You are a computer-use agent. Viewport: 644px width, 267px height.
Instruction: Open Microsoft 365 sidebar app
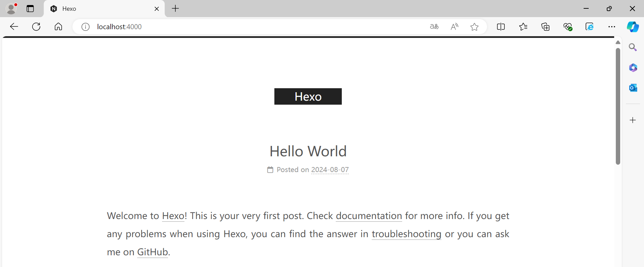633,68
